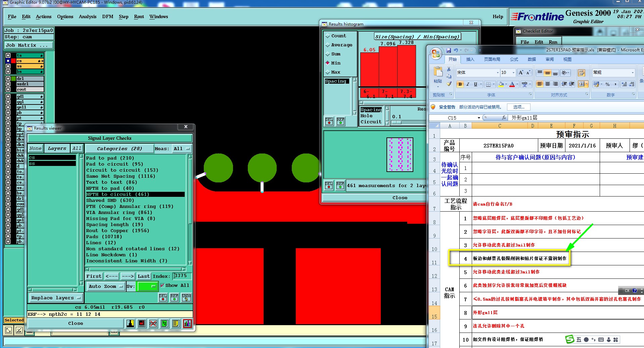The height and width of the screenshot is (348, 644).
Task: Open the Auto Zoom dropdown
Action: (x=105, y=286)
